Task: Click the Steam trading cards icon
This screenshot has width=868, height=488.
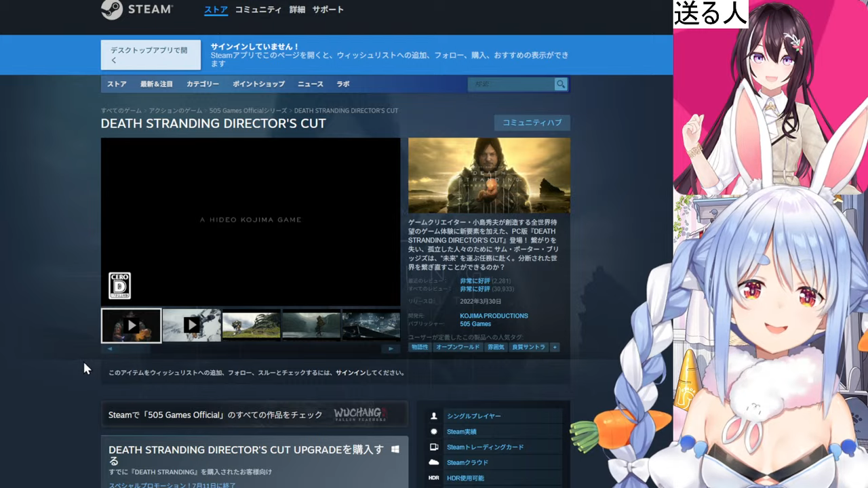Action: [x=434, y=447]
